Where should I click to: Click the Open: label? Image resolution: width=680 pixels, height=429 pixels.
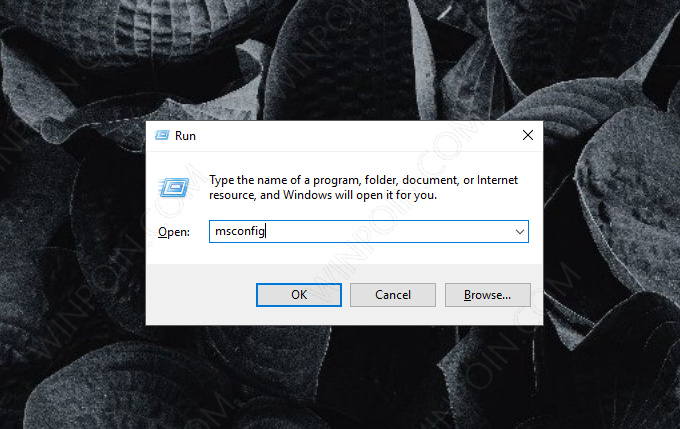pos(174,232)
